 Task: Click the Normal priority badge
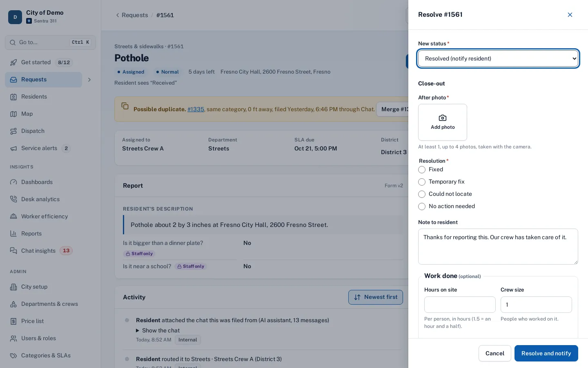tap(167, 72)
